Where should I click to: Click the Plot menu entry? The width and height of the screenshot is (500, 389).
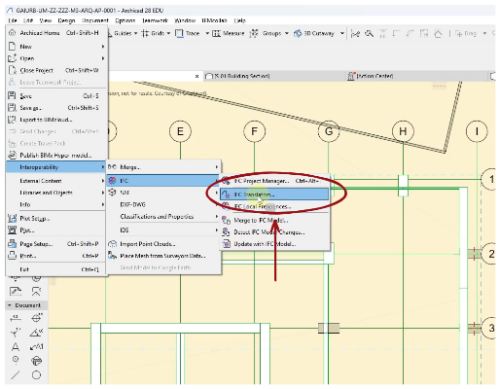tap(56, 230)
